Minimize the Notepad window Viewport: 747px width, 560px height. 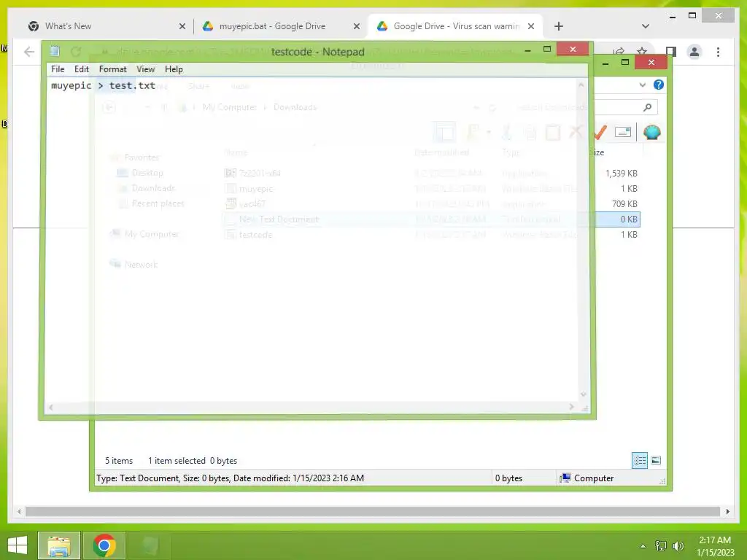point(527,50)
